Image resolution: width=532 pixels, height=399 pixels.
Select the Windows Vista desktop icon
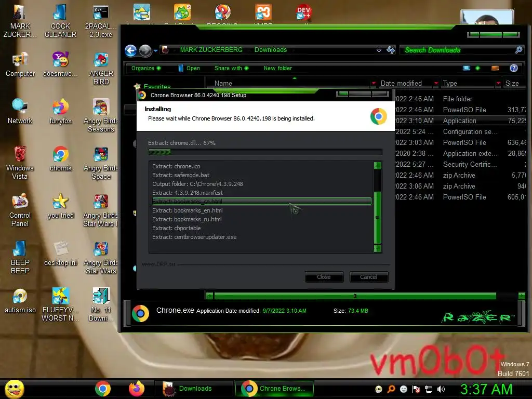click(20, 163)
